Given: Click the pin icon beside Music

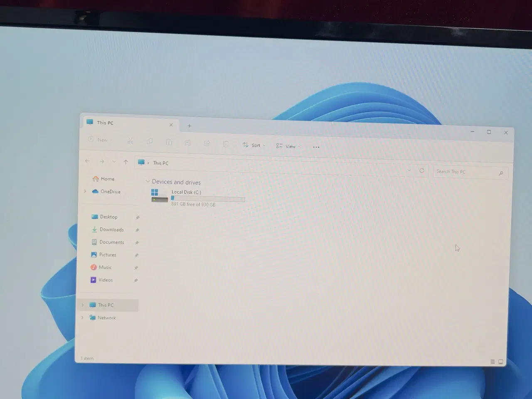Looking at the screenshot, I should tap(136, 268).
